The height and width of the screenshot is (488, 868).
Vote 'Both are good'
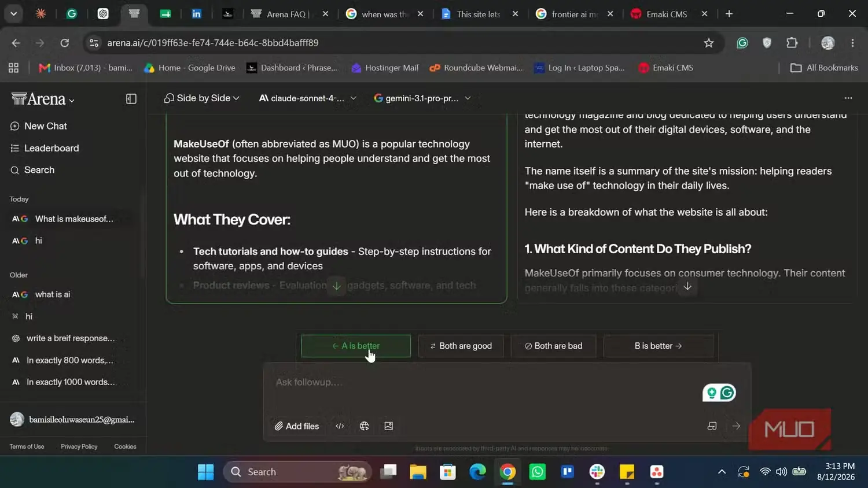pyautogui.click(x=461, y=346)
